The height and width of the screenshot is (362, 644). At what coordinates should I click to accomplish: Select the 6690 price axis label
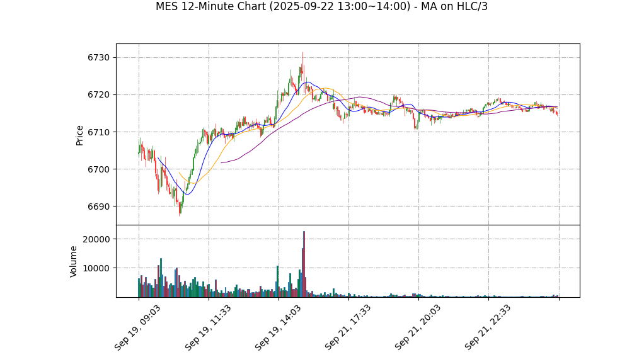[x=98, y=206]
